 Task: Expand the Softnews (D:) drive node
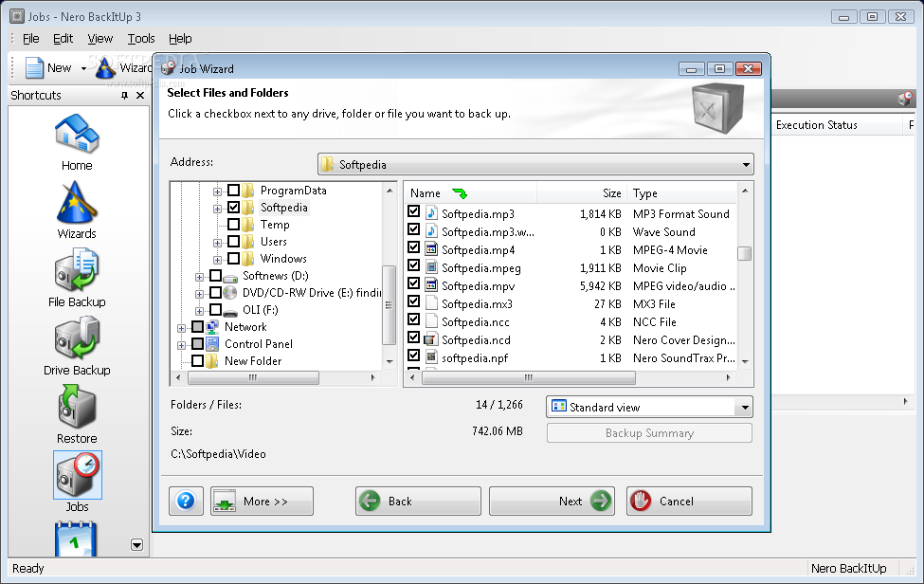199,277
